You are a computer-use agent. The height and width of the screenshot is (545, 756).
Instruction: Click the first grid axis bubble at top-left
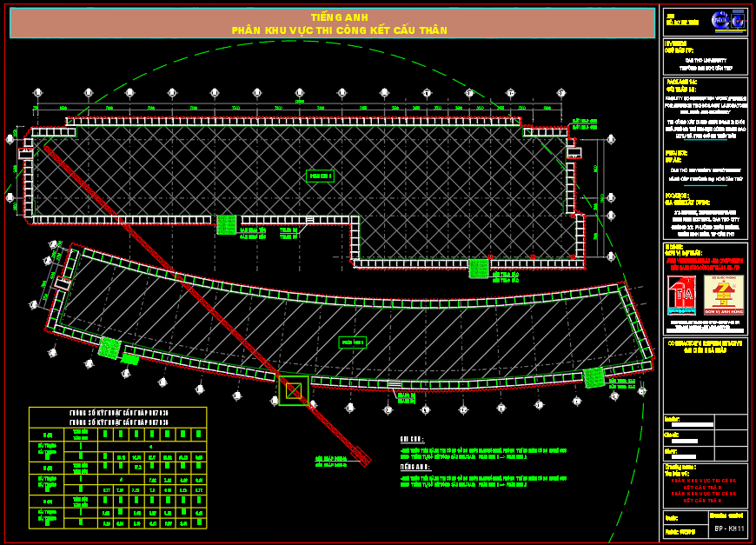(x=37, y=93)
